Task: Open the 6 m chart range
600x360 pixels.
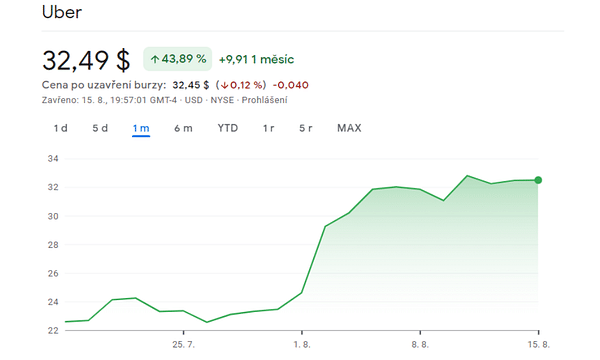Action: [x=183, y=128]
